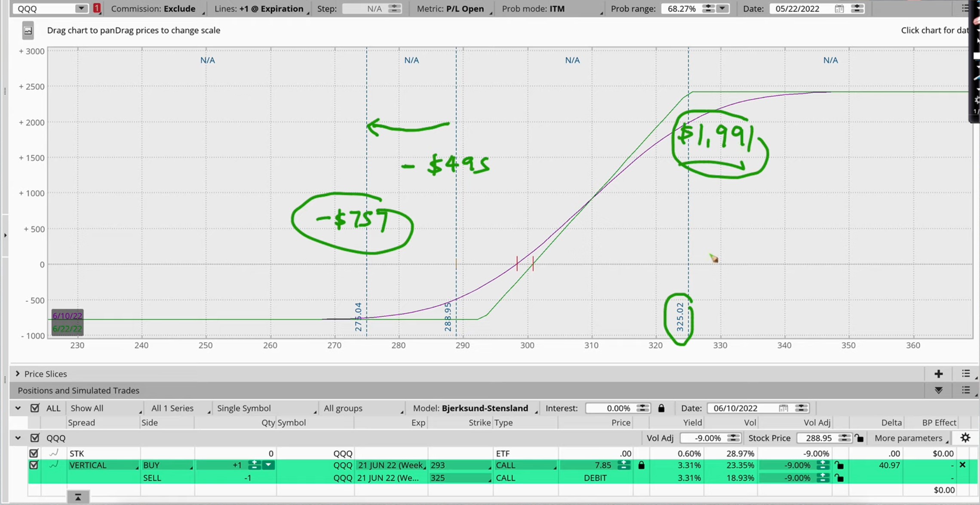The height and width of the screenshot is (505, 980).
Task: Add a price slice with plus icon
Action: [x=938, y=374]
